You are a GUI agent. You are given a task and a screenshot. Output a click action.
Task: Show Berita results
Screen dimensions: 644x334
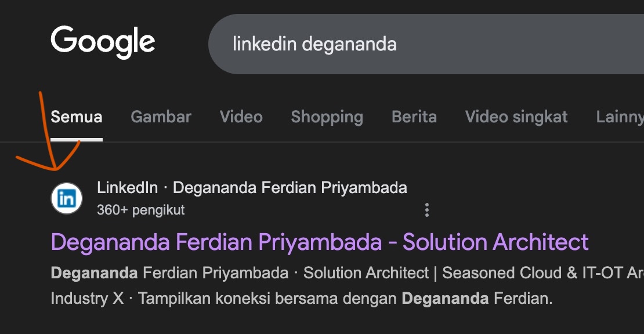414,117
